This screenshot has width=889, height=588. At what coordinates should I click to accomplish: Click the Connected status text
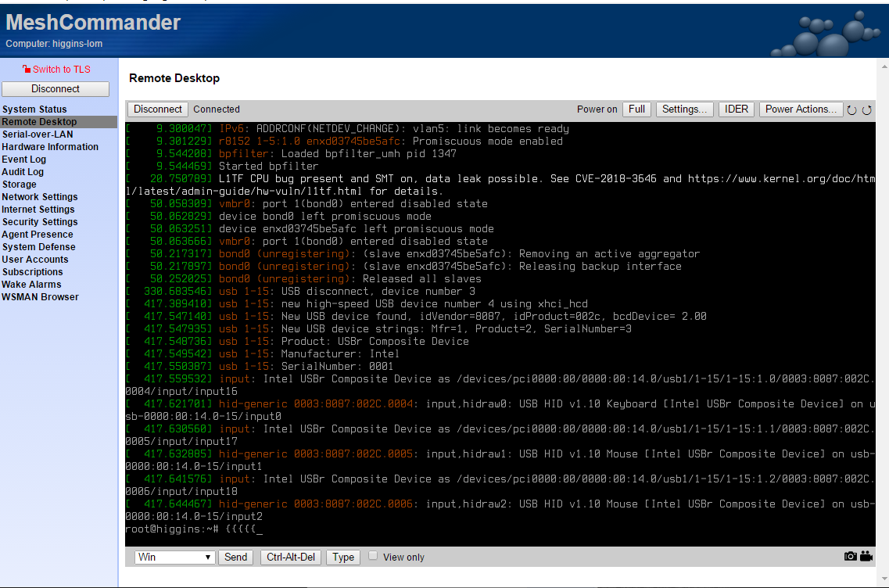point(217,109)
